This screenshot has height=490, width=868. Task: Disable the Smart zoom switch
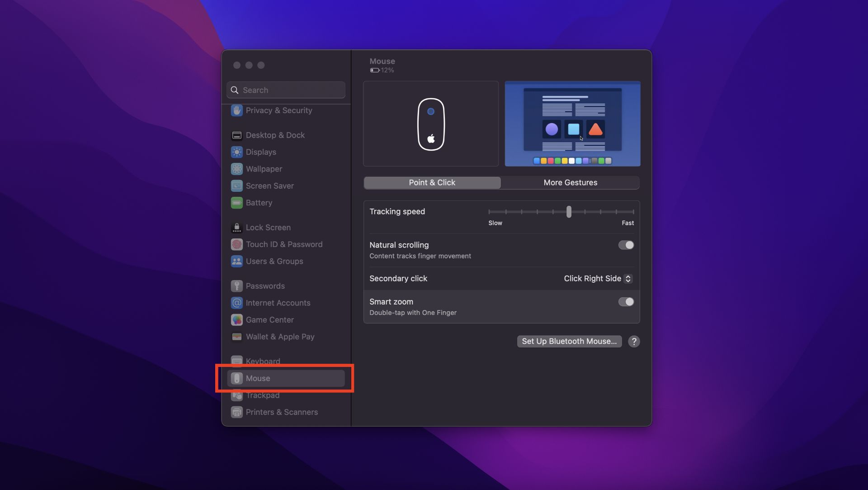click(626, 302)
